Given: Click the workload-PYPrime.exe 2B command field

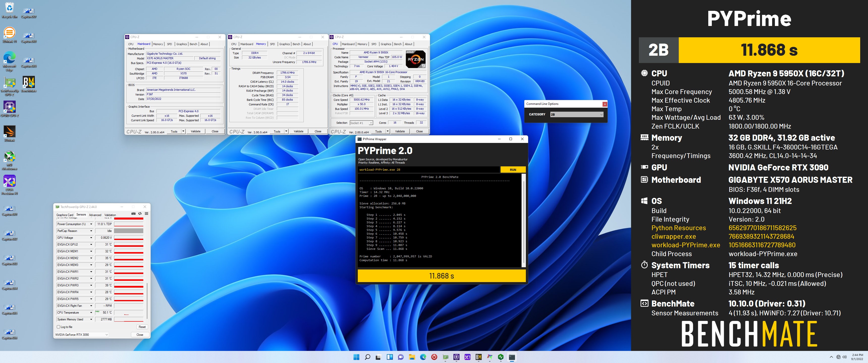Looking at the screenshot, I should pos(428,170).
